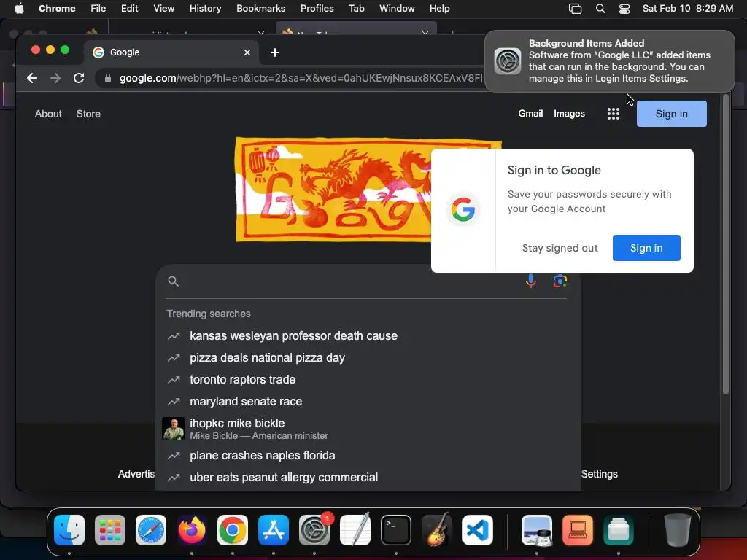The width and height of the screenshot is (747, 560).
Task: Open Visual Studio Code from dock
Action: (478, 530)
